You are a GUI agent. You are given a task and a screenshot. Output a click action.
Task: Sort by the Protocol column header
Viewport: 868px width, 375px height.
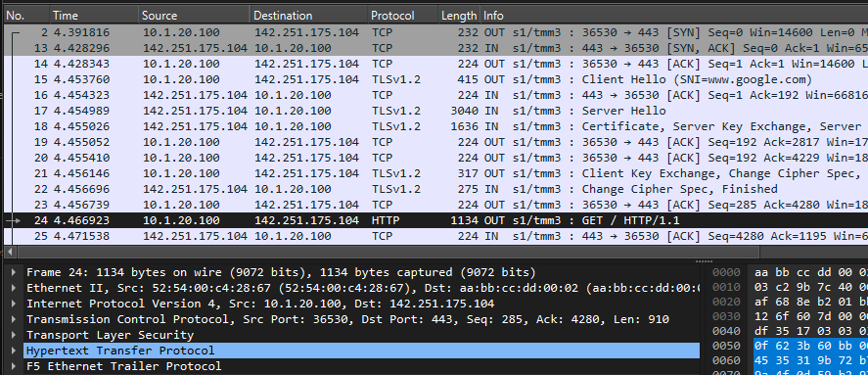(403, 16)
